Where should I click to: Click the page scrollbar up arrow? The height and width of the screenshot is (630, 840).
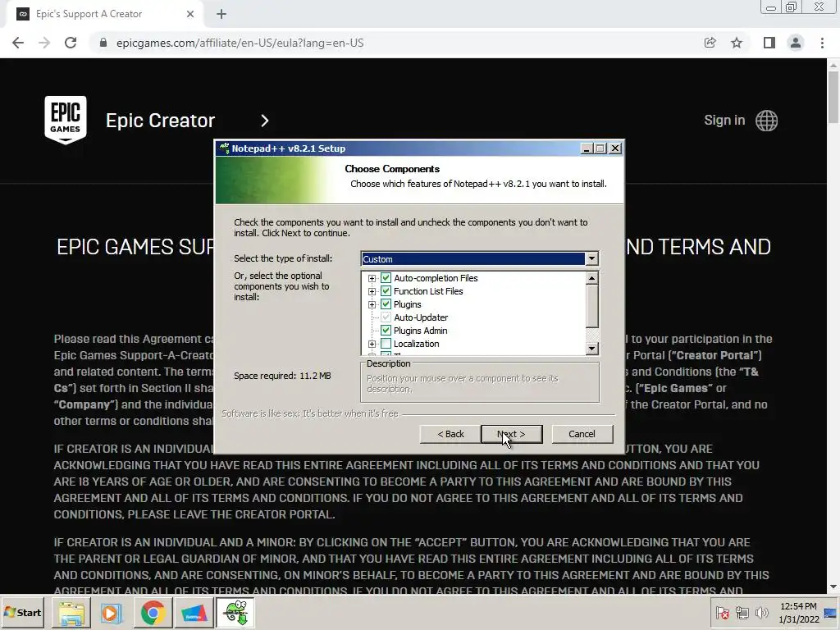coord(833,65)
